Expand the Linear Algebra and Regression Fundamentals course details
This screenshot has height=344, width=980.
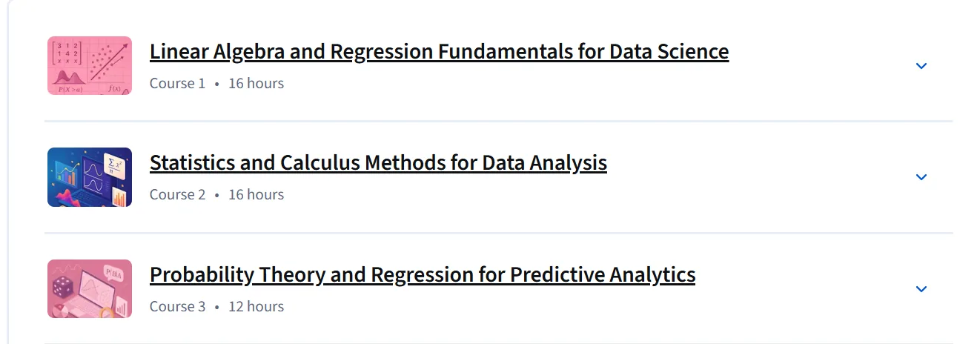pos(921,66)
